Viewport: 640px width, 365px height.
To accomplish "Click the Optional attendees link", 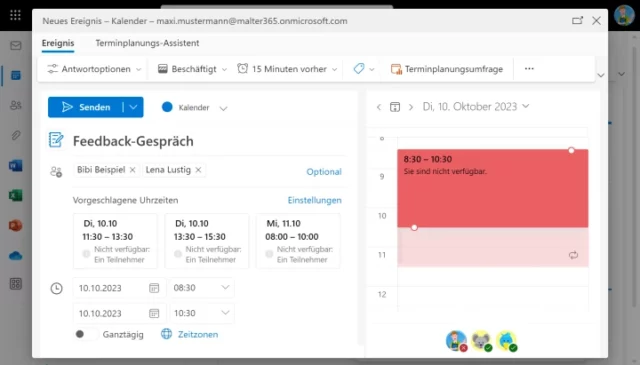I will coord(324,171).
